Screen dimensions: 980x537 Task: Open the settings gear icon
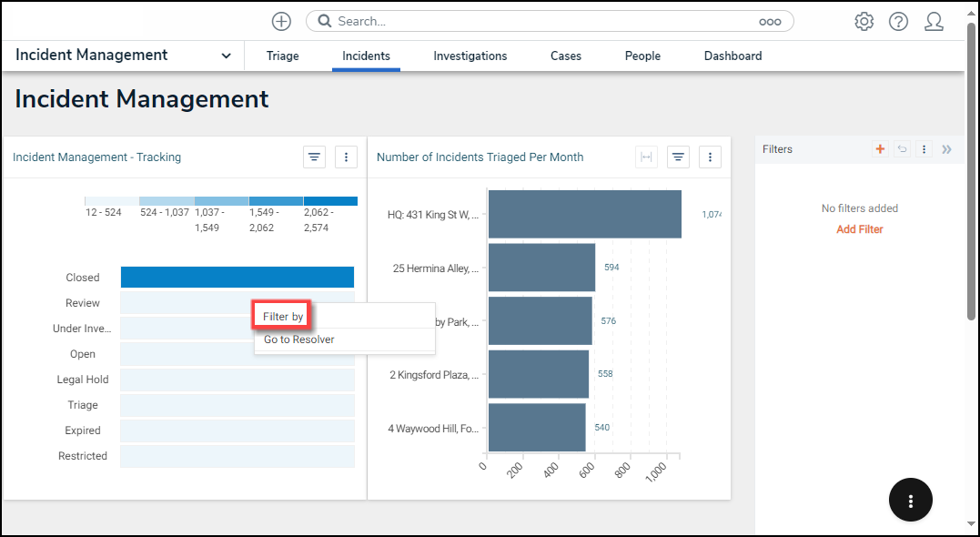click(864, 22)
